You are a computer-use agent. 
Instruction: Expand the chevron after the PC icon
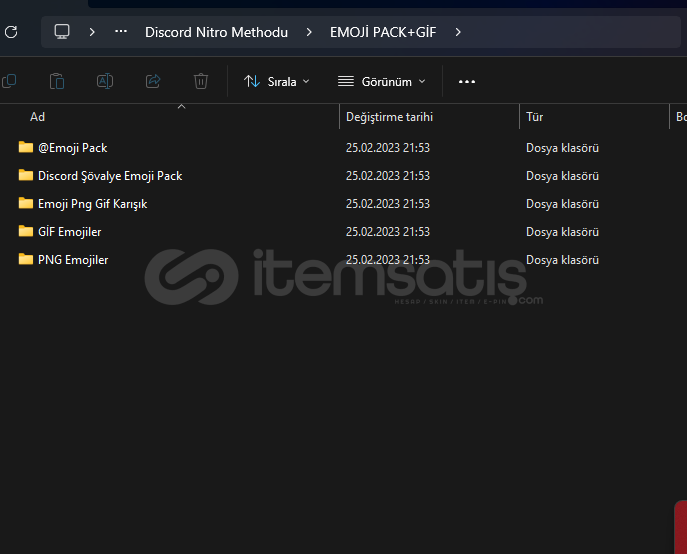(x=92, y=32)
